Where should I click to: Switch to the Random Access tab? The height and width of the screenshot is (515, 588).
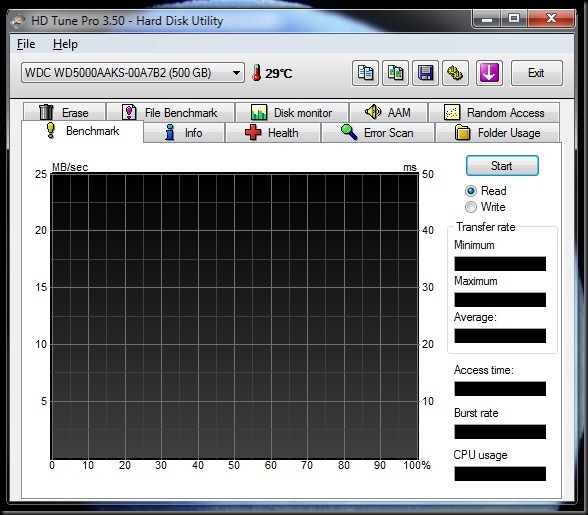[x=494, y=112]
